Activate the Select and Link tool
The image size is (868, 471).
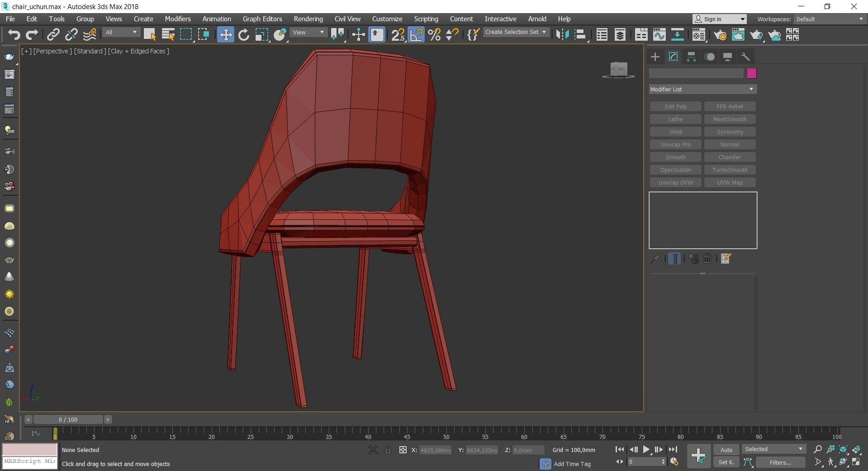tap(53, 34)
